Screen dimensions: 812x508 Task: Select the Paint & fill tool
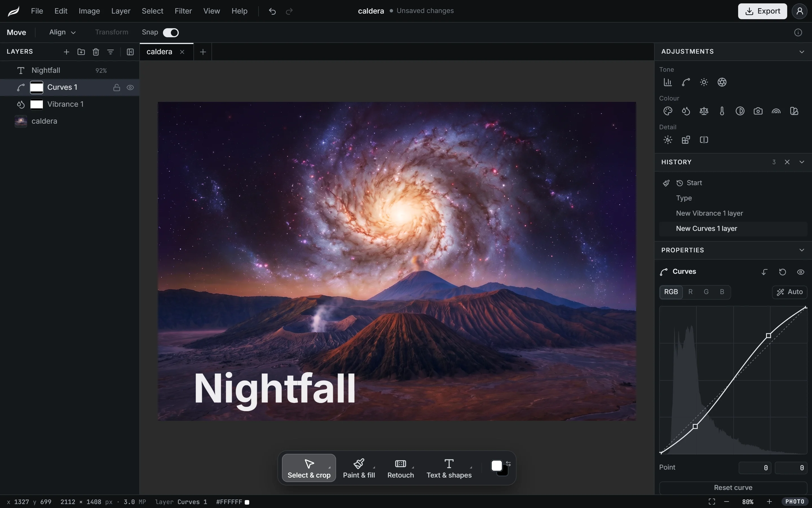(x=359, y=468)
